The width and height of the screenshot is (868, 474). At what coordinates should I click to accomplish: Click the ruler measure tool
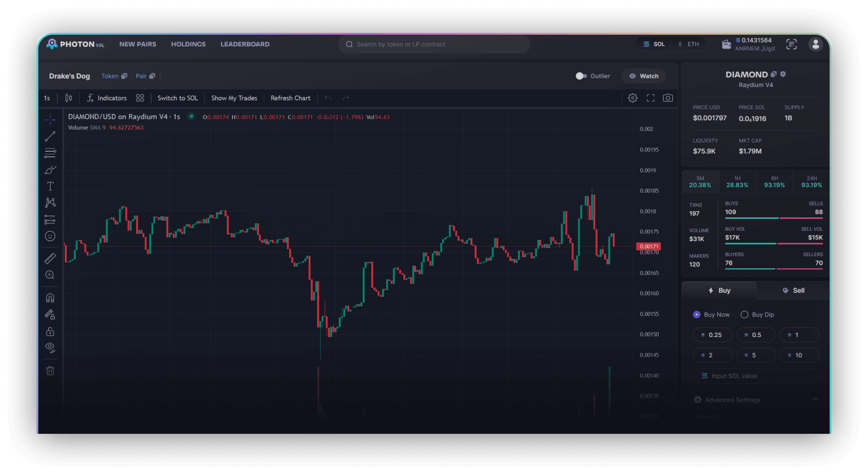click(x=50, y=258)
